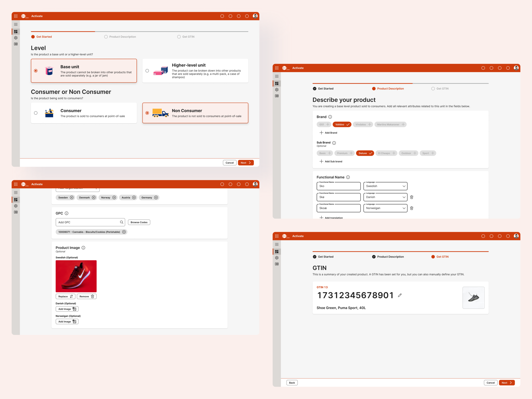
Task: Deselect Deluxe sub brand chip
Action: pos(365,153)
